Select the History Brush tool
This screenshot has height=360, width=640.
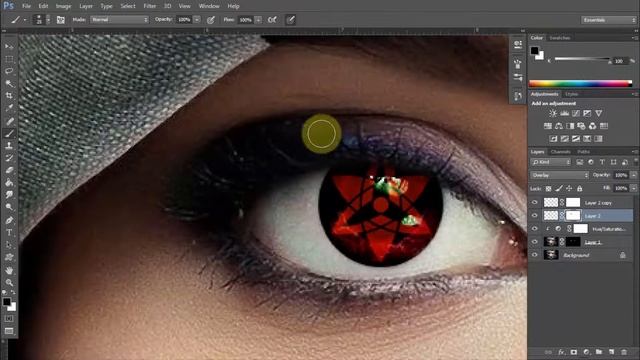[x=9, y=158]
